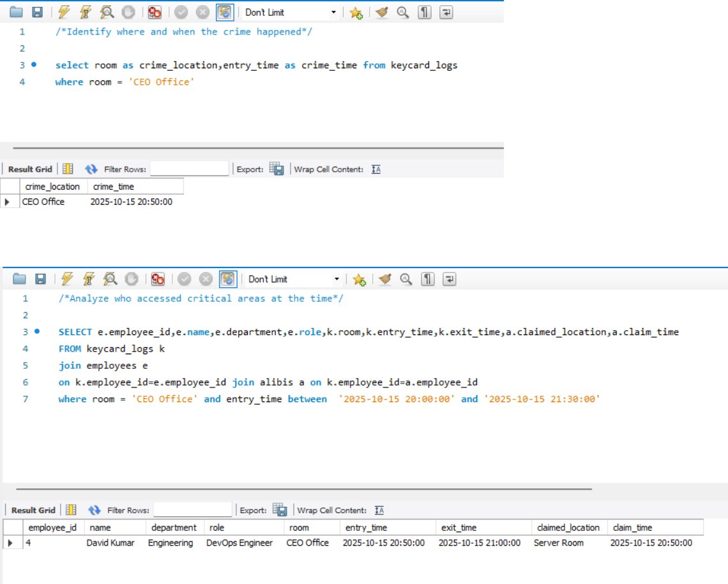Viewport: 728px width, 584px height.
Task: Toggle invisible characters in upper editor toolbar
Action: tap(425, 12)
